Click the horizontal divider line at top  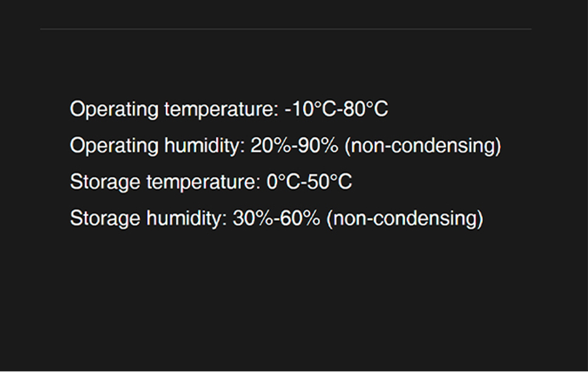286,28
